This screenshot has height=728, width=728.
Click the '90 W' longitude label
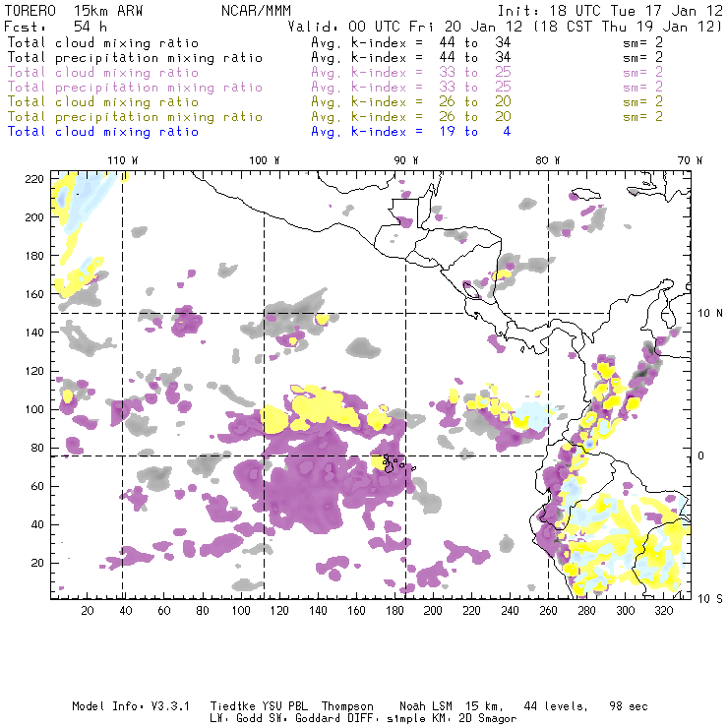pyautogui.click(x=406, y=160)
